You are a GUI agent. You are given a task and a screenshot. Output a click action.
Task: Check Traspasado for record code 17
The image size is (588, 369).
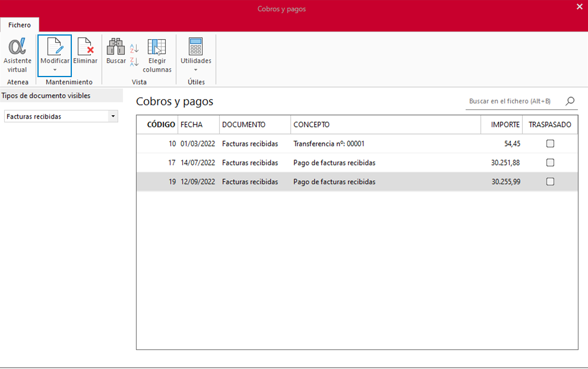click(550, 163)
